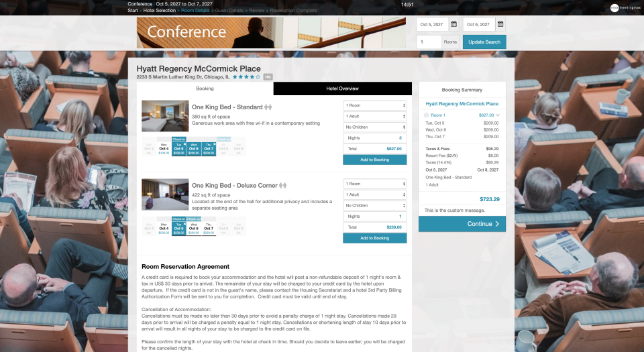
Task: Click the meetingmax logo
Action: point(625,8)
